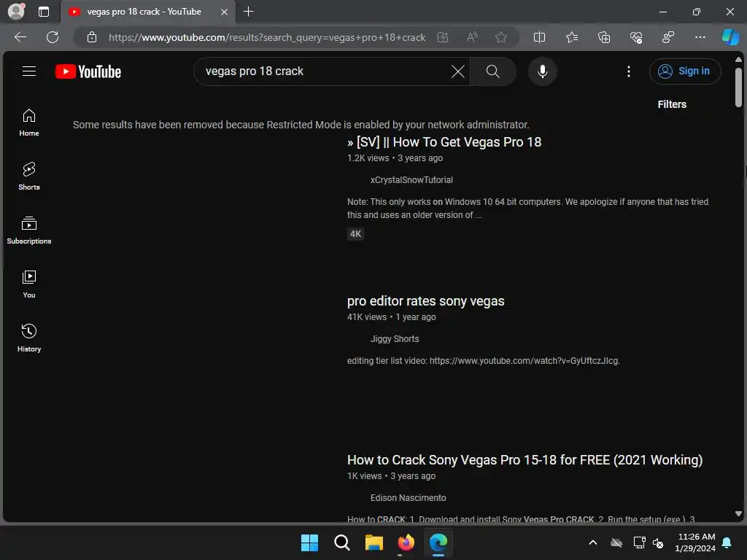The height and width of the screenshot is (560, 747).
Task: Open tab actions menu
Action: [43, 12]
